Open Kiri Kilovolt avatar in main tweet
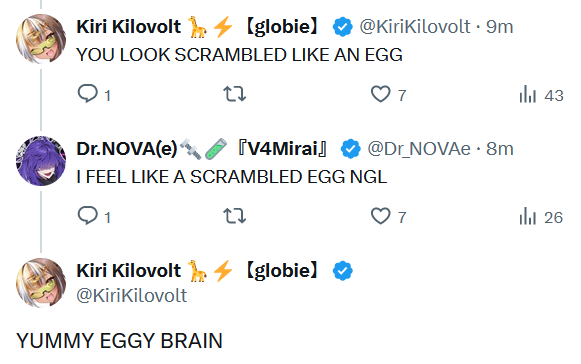The width and height of the screenshot is (581, 364). click(41, 283)
